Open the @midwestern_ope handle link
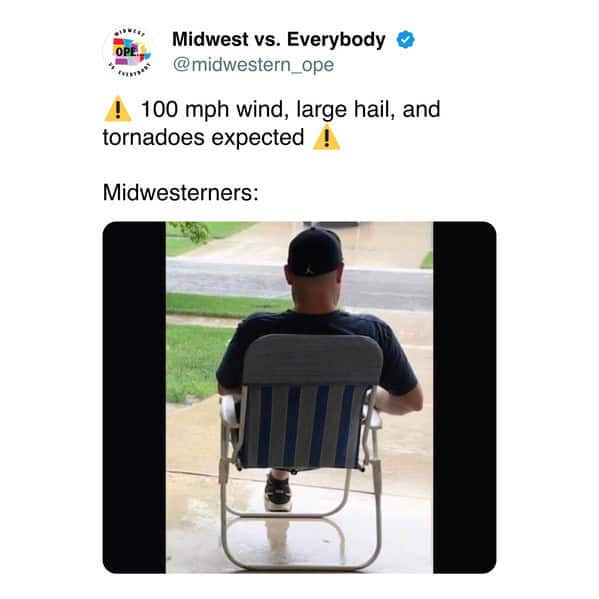The width and height of the screenshot is (599, 599). (253, 65)
